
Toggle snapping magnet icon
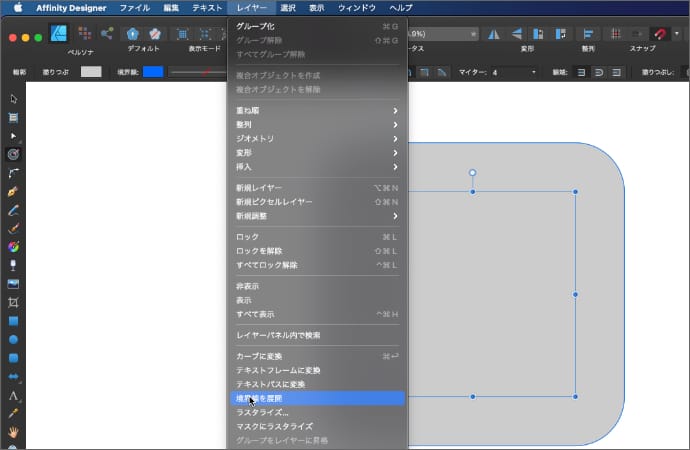(x=658, y=34)
